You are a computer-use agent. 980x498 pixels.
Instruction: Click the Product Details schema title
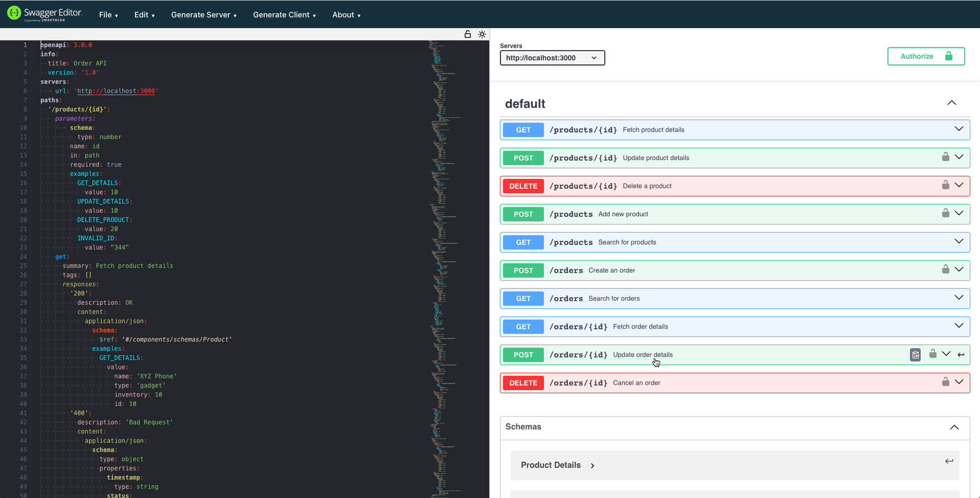pyautogui.click(x=551, y=465)
